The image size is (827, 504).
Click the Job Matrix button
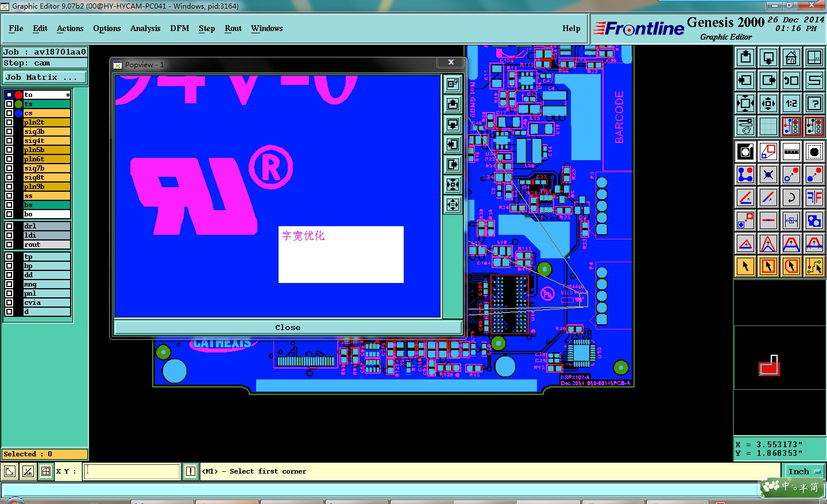[45, 77]
